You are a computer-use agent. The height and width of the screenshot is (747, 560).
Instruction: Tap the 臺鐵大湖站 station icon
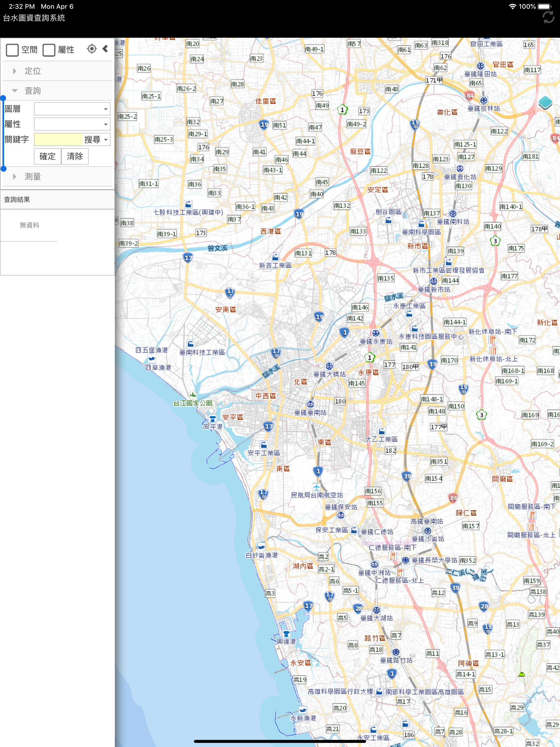tap(376, 610)
